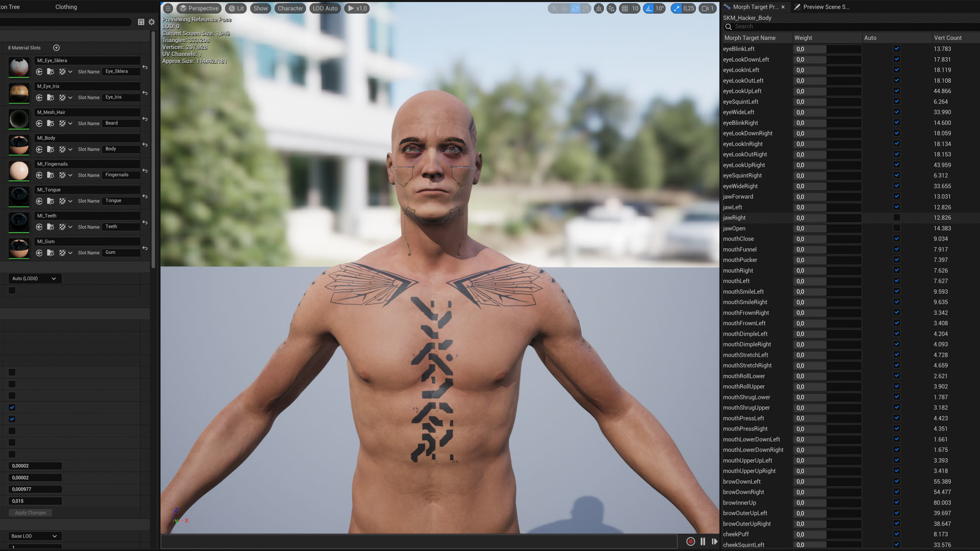Enable Auto for jawOpen morph
Image resolution: width=980 pixels, height=551 pixels.
(x=897, y=229)
